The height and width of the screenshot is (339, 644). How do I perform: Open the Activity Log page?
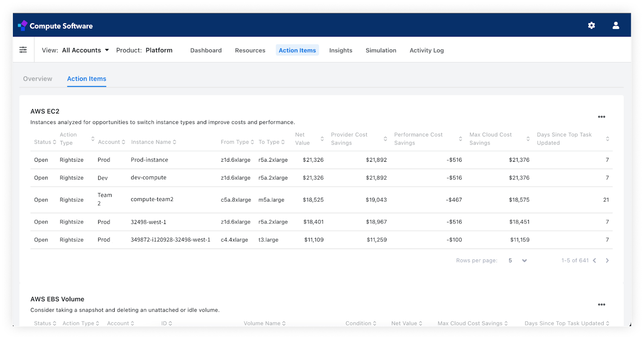[427, 50]
